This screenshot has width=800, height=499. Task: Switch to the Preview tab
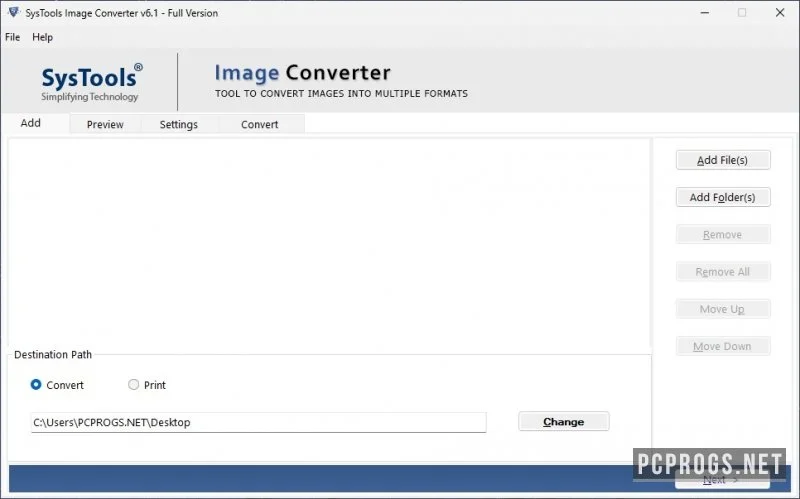[105, 124]
